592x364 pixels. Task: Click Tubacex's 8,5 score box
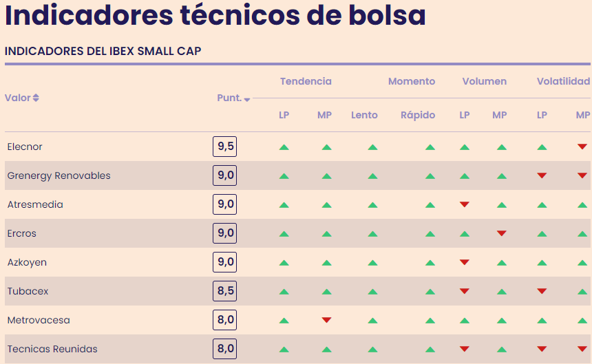tap(224, 291)
